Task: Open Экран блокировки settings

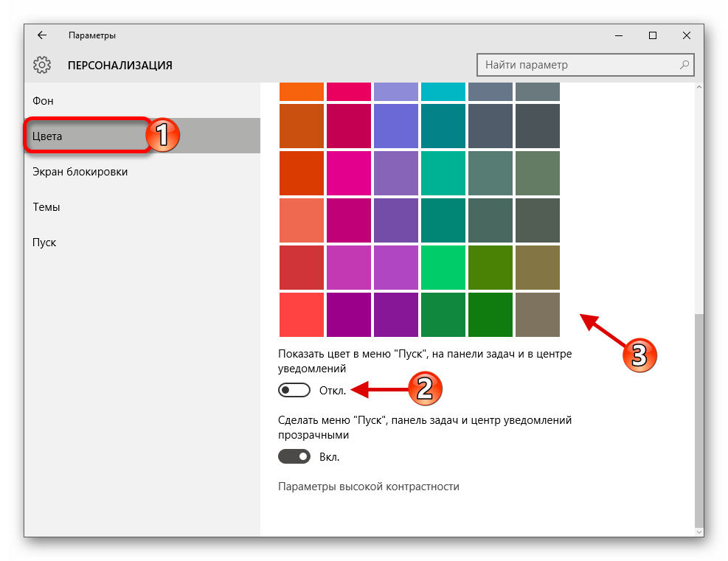Action: (x=80, y=172)
